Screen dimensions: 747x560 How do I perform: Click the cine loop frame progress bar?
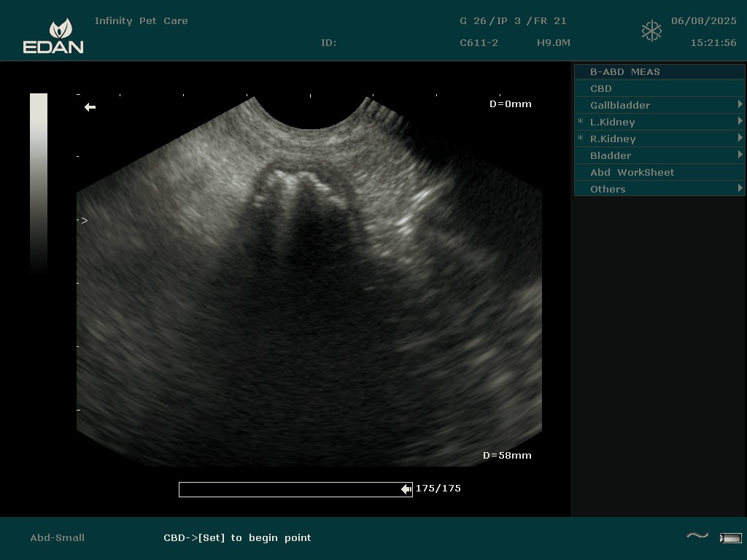point(292,489)
